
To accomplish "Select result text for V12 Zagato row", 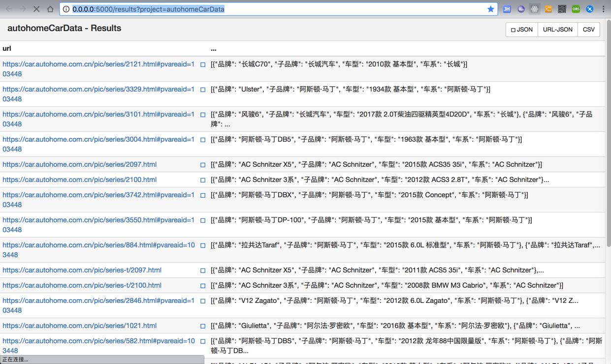I will coord(394,301).
